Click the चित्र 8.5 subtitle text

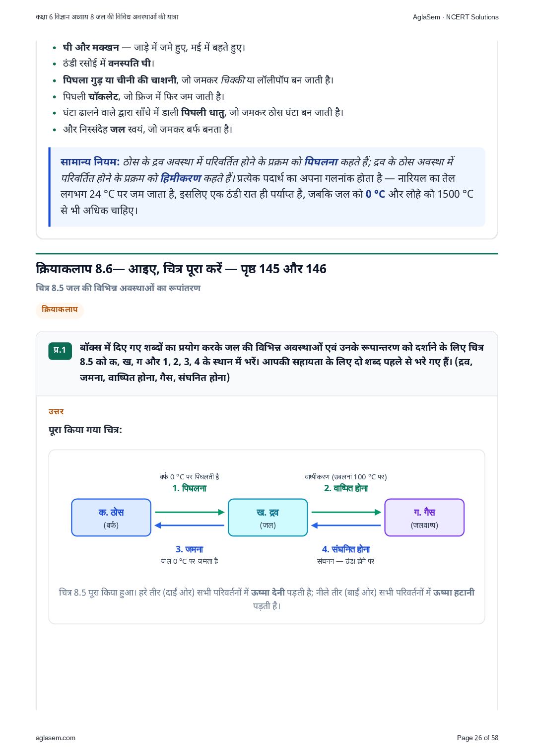(118, 288)
